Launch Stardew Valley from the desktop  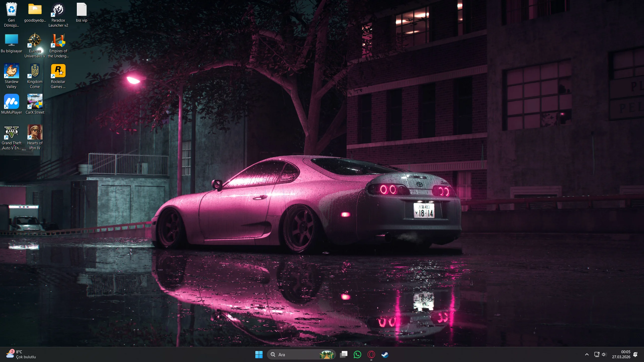pos(11,71)
